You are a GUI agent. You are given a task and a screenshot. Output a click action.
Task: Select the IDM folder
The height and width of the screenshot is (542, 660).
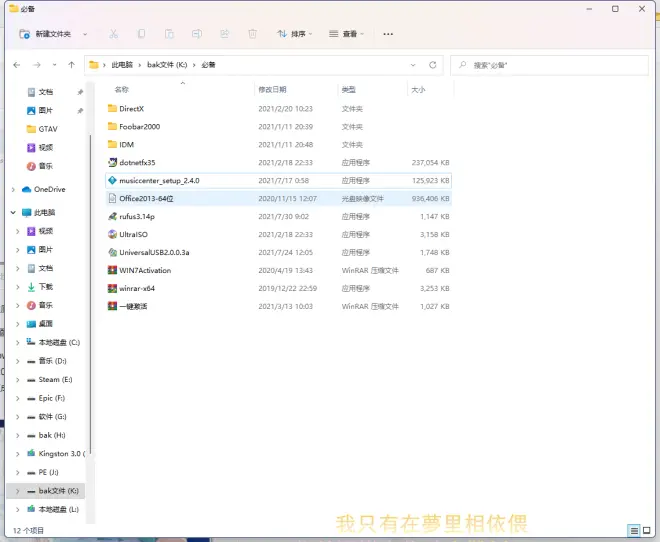pos(278,145)
